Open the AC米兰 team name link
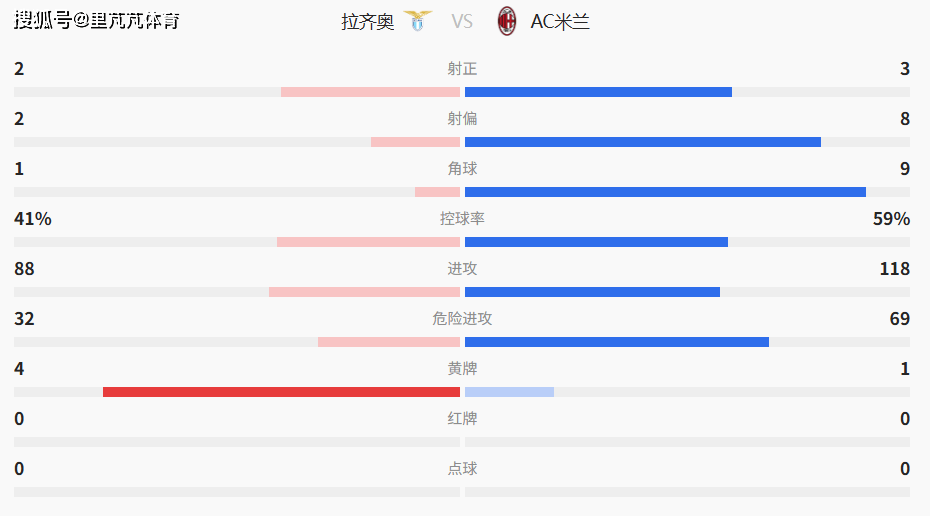The height and width of the screenshot is (516, 930). [x=560, y=21]
